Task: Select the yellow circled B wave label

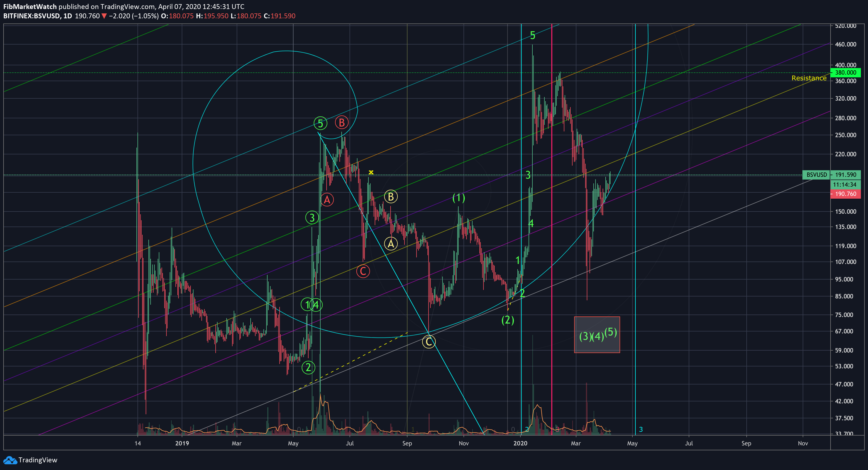Action: [391, 196]
